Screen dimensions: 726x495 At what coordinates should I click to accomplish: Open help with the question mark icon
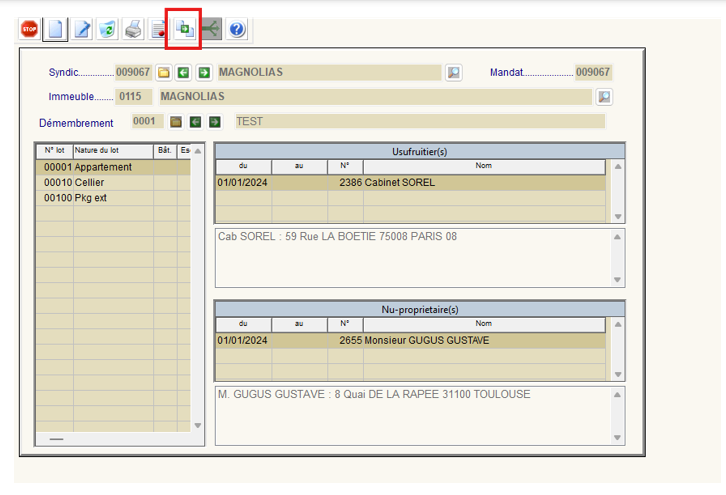237,29
